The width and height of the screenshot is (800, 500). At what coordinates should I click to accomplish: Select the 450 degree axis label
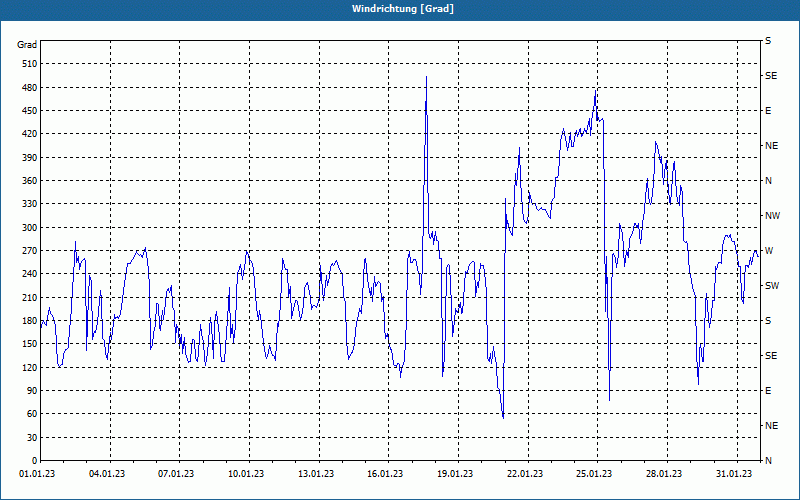[x=30, y=111]
